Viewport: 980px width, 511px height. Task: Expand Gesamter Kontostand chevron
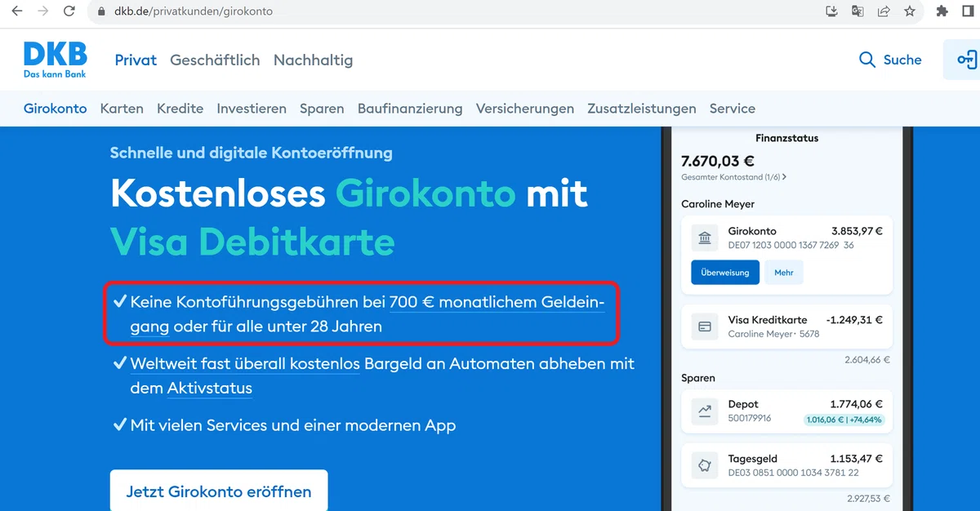click(x=784, y=177)
